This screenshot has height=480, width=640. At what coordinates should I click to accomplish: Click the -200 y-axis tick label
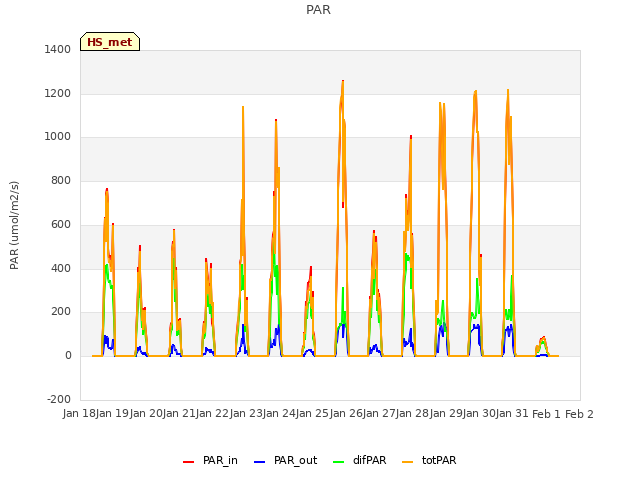[59, 399]
